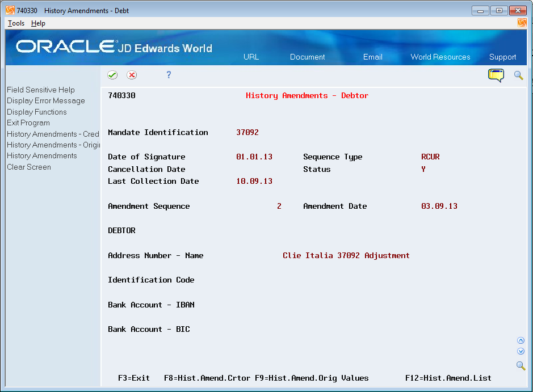Select History Amendments - Origi in sidebar
Image resolution: width=533 pixels, height=392 pixels.
[53, 145]
